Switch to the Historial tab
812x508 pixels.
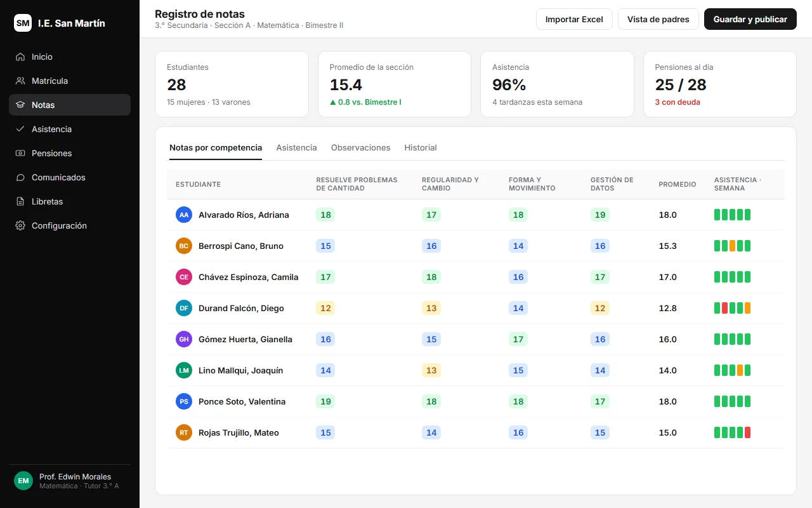[x=421, y=147]
